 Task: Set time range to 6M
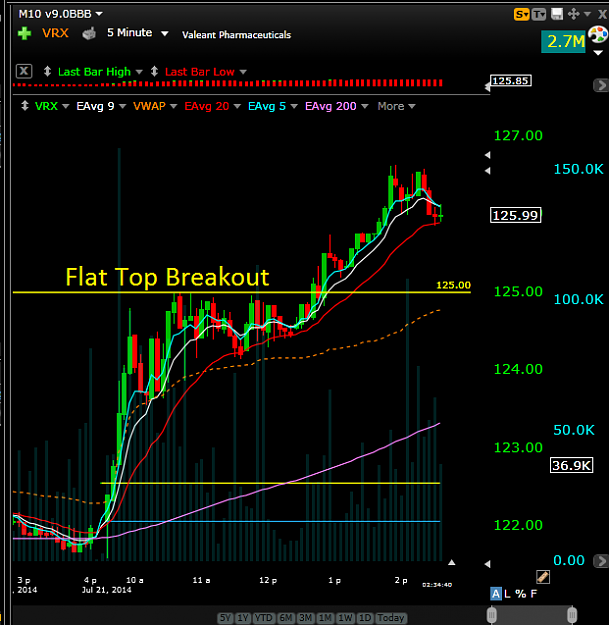coord(285,618)
